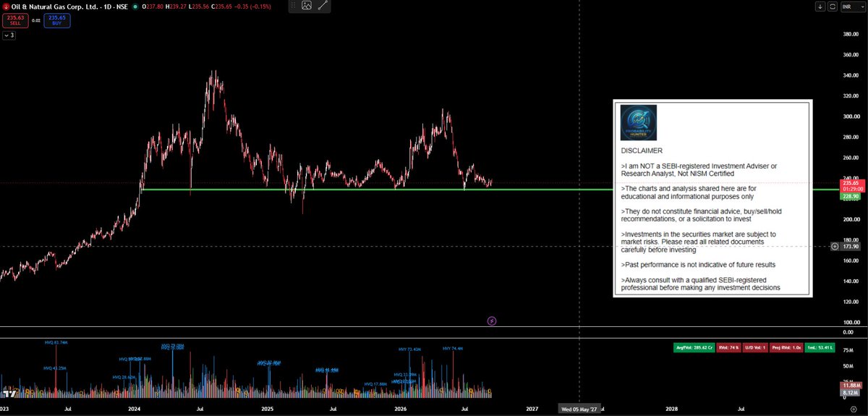The height and width of the screenshot is (416, 868).
Task: Click the 173.90 crosshair price label
Action: 849,246
